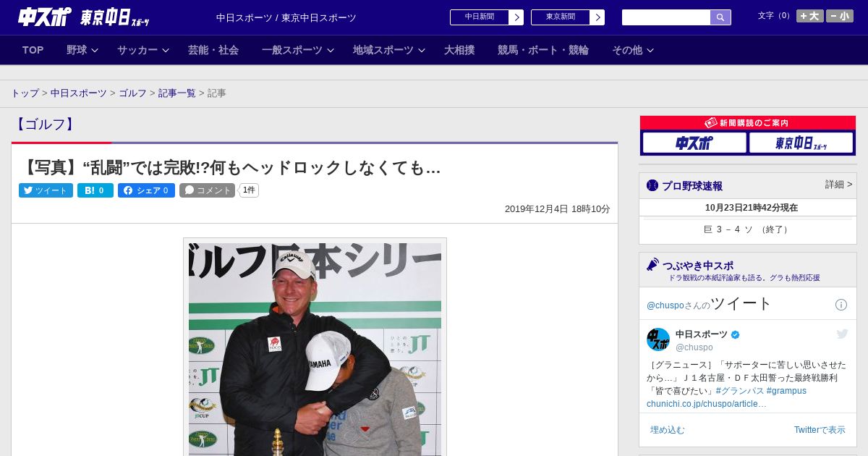Open the 詳細 > baseball details link
This screenshot has width=868, height=456.
click(838, 185)
